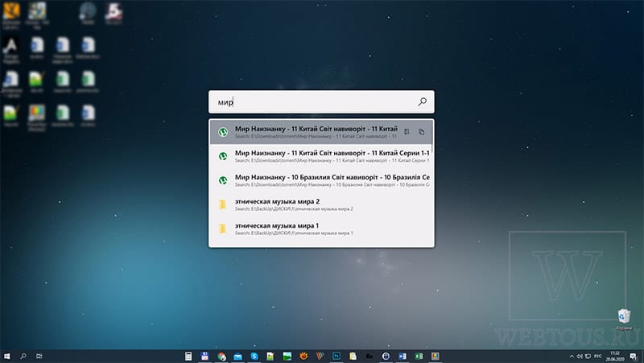The image size is (644, 363).
Task: Click the open-location icon in the highlighted result
Action: (x=407, y=132)
